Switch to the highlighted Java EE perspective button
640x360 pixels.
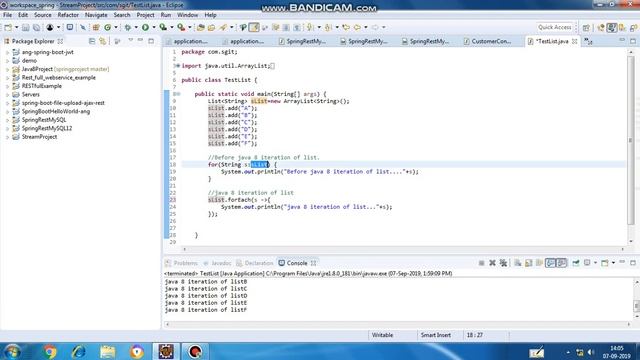point(611,27)
